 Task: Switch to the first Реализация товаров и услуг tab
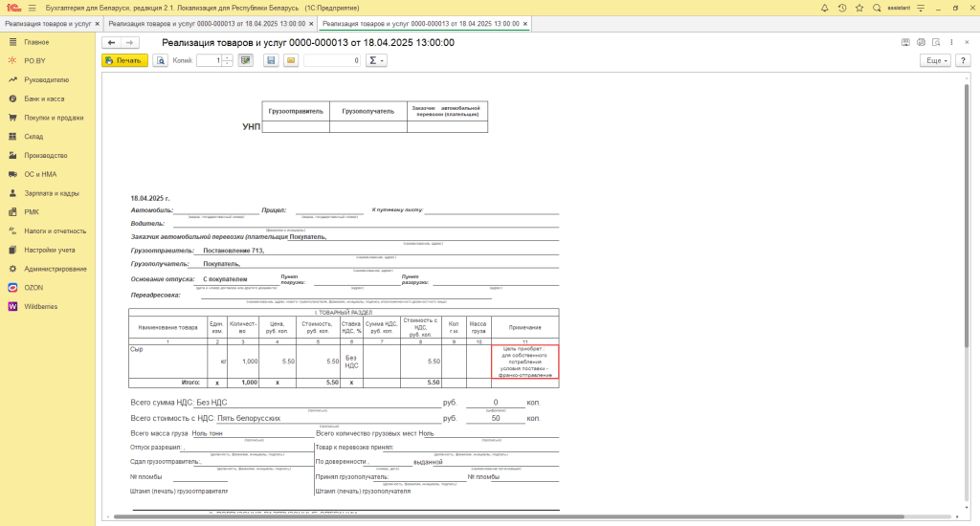[x=48, y=24]
